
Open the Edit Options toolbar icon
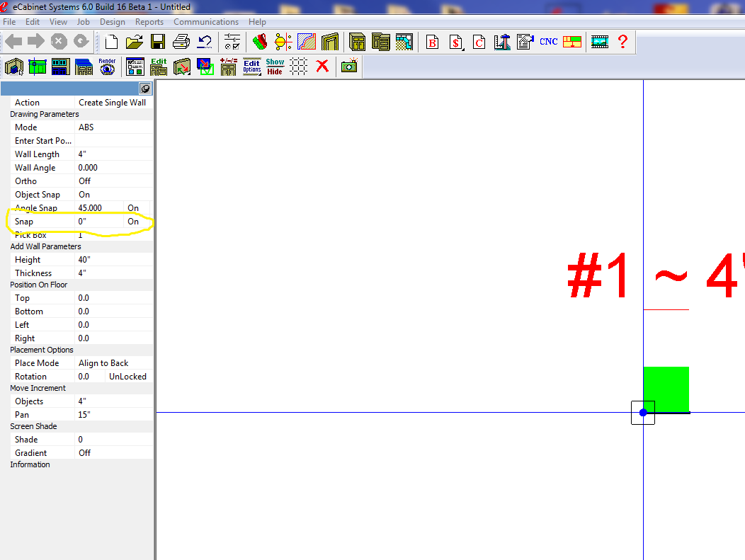pyautogui.click(x=251, y=67)
